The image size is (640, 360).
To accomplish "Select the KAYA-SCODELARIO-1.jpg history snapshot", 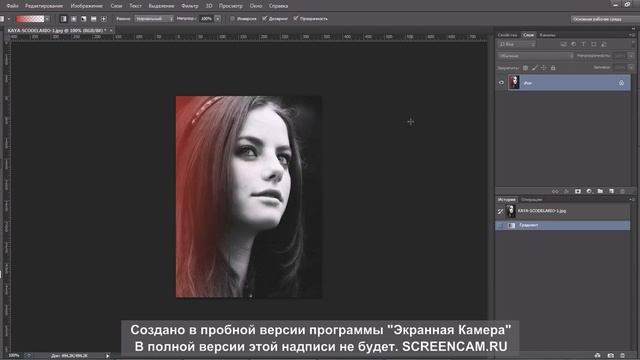I will [x=562, y=211].
